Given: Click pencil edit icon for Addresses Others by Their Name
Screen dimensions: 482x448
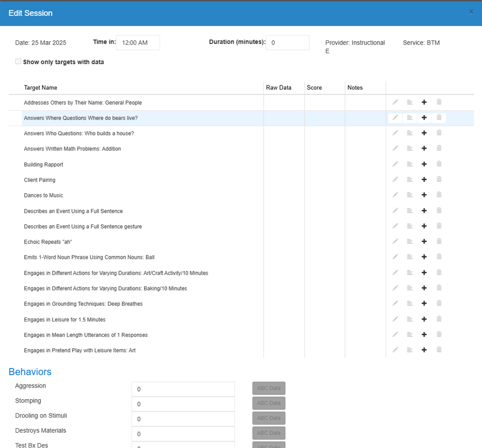Looking at the screenshot, I should tap(395, 102).
